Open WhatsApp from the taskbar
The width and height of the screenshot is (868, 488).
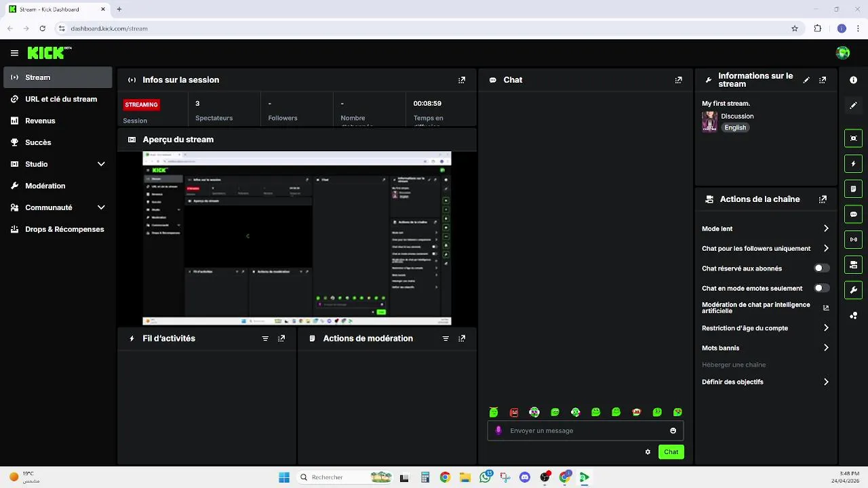pyautogui.click(x=485, y=477)
